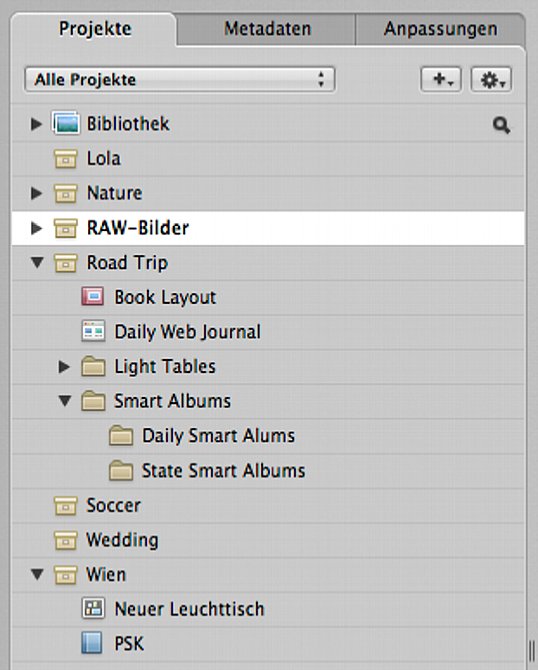The height and width of the screenshot is (670, 538).
Task: Click the search magnifier in Bibliothek row
Action: click(x=501, y=125)
